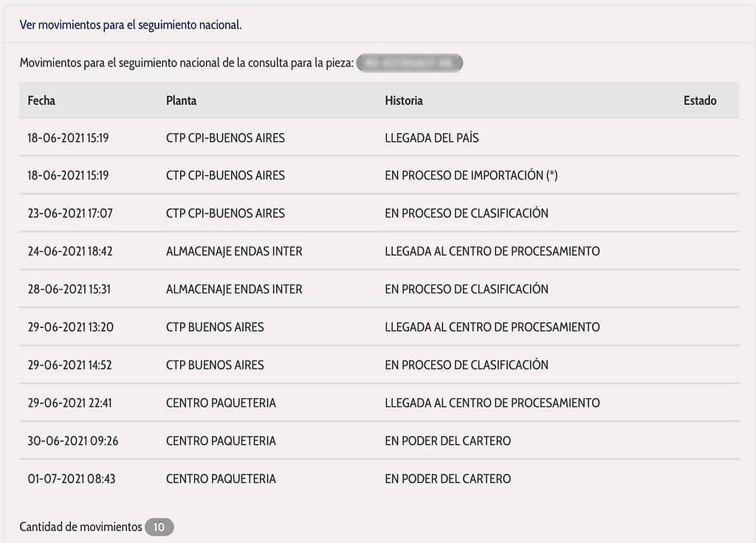Screen dimensions: 756x543
Task: Select ALMACENAJE ENDAS INTER on 24-06-2021 row
Action: coord(234,251)
